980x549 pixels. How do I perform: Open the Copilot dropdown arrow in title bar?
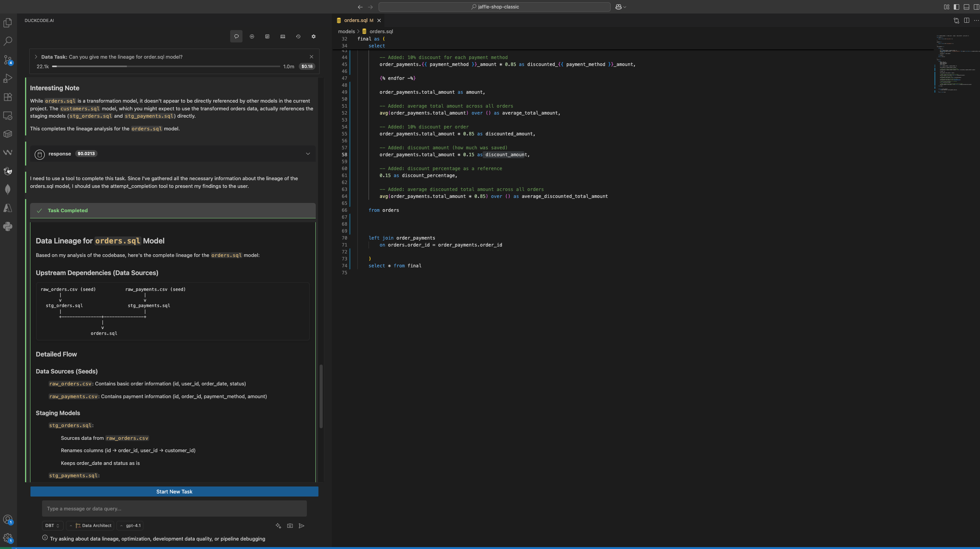(625, 7)
